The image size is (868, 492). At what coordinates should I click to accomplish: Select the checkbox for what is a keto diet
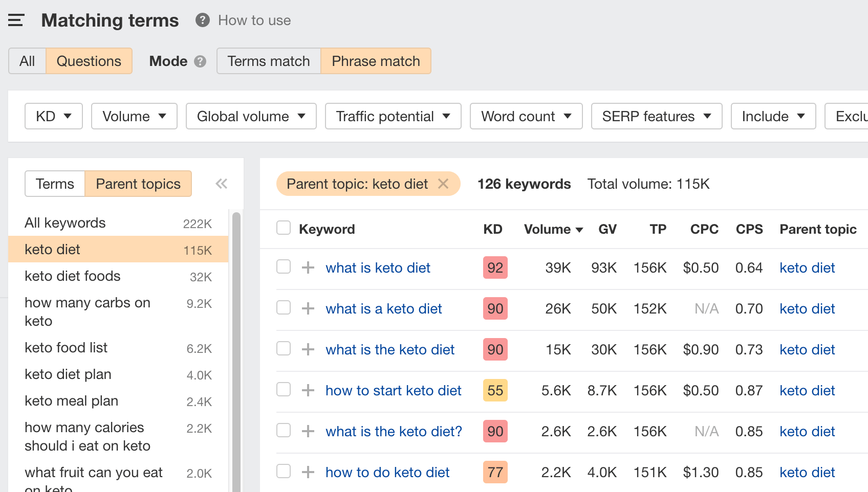pos(283,308)
